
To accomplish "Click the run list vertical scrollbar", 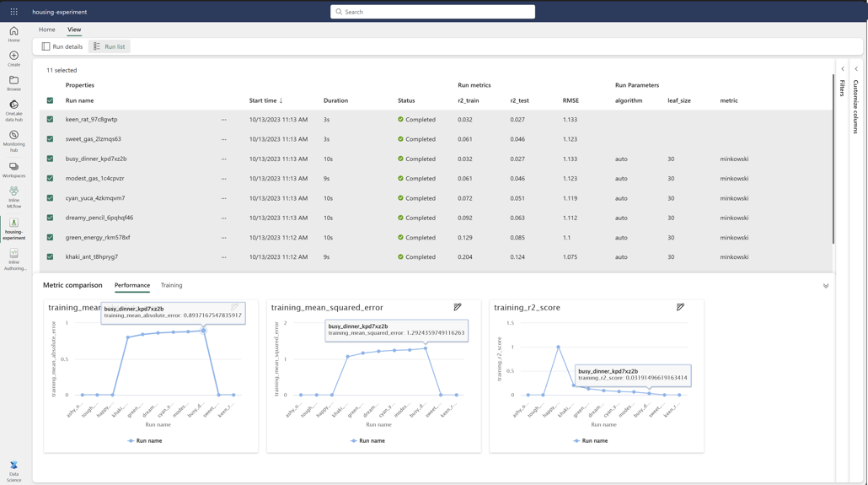I will pyautogui.click(x=833, y=158).
